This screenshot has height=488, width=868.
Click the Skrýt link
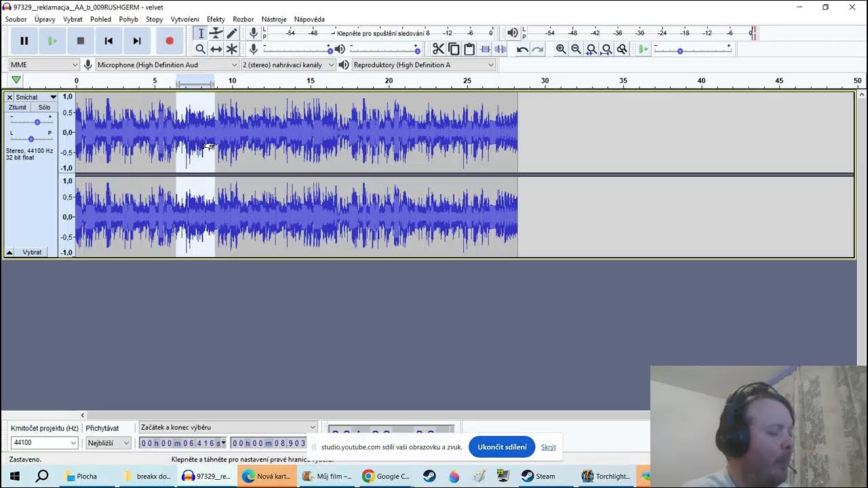pos(549,447)
